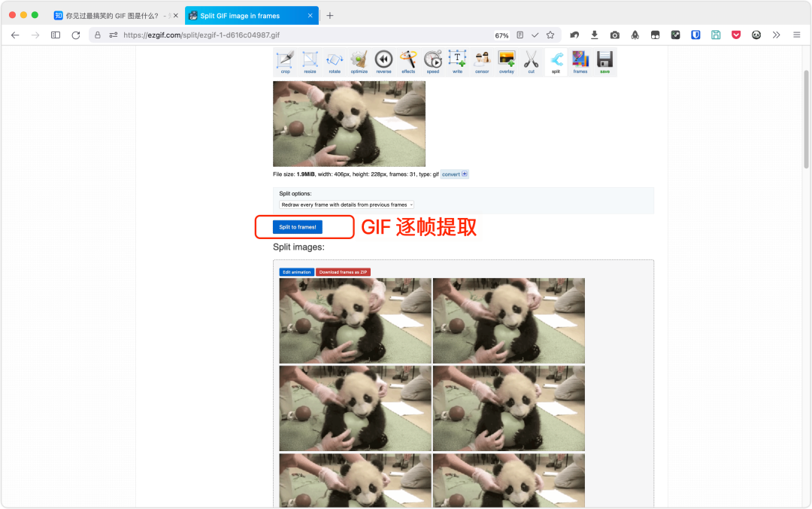Click the lock security icon

coord(97,35)
